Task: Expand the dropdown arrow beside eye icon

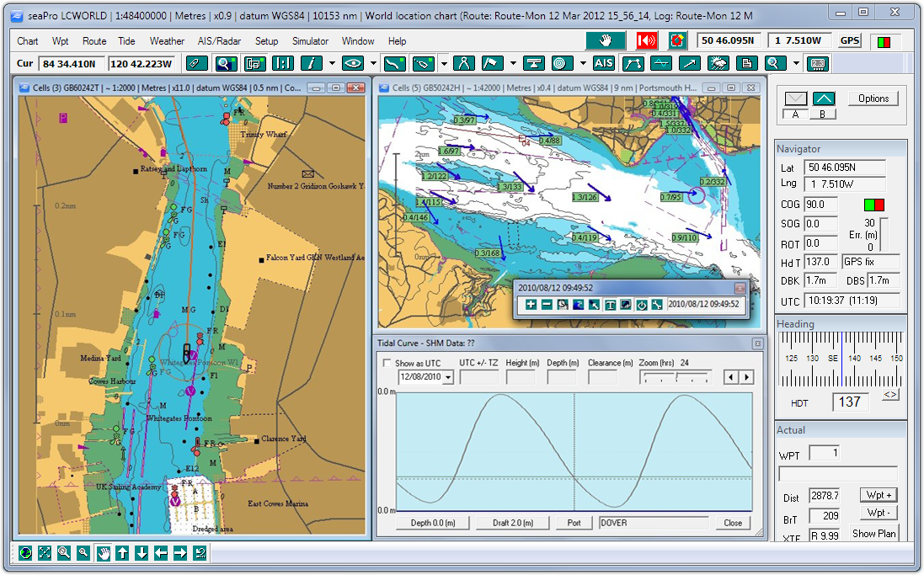Action: 373,63
